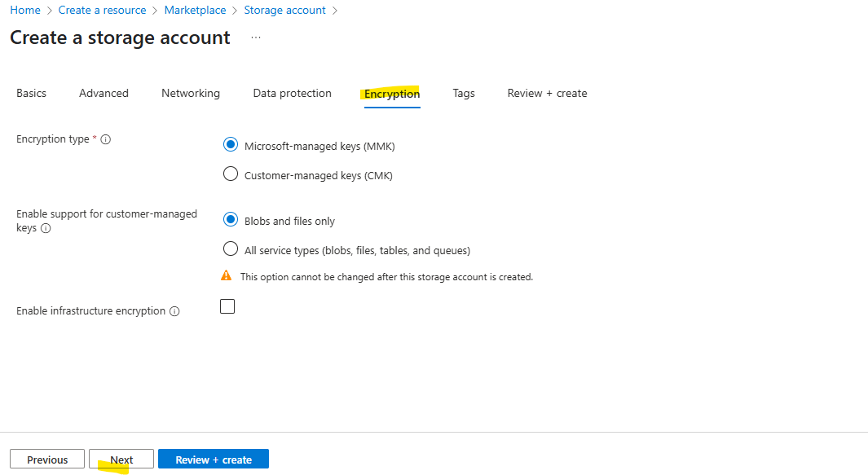Switch to the Tags tab
Viewport: 868px width, 475px height.
point(464,93)
